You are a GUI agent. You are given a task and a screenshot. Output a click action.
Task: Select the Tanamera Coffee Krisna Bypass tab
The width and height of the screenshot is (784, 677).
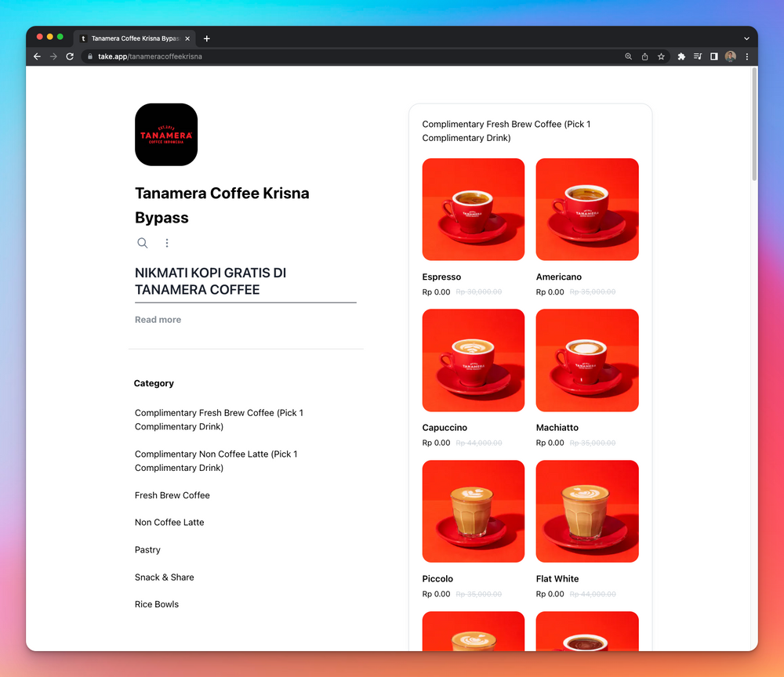(135, 38)
